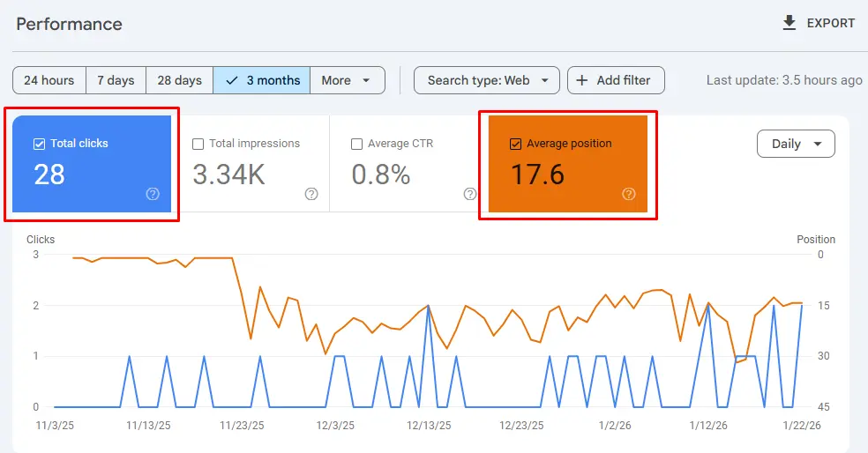Select the 3 months range tab
This screenshot has width=868, height=453.
pos(262,80)
